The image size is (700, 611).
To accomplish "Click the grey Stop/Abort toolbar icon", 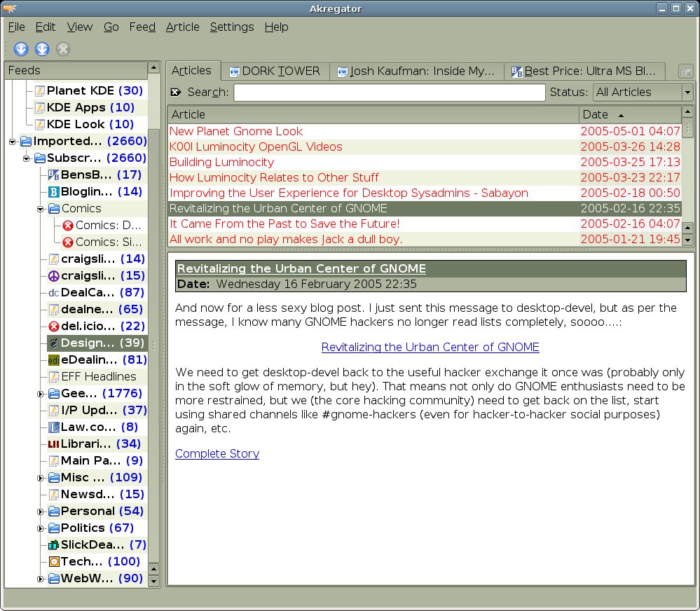I will (x=63, y=49).
